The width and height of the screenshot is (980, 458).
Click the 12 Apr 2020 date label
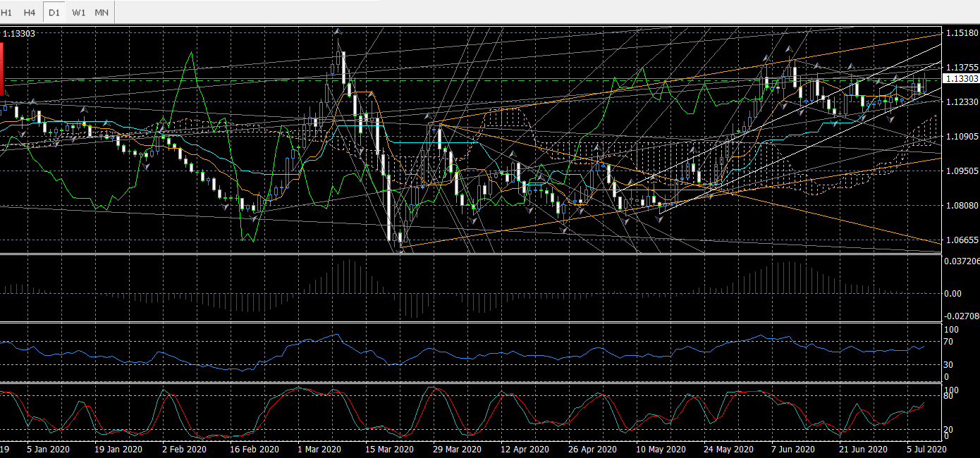coord(525,449)
